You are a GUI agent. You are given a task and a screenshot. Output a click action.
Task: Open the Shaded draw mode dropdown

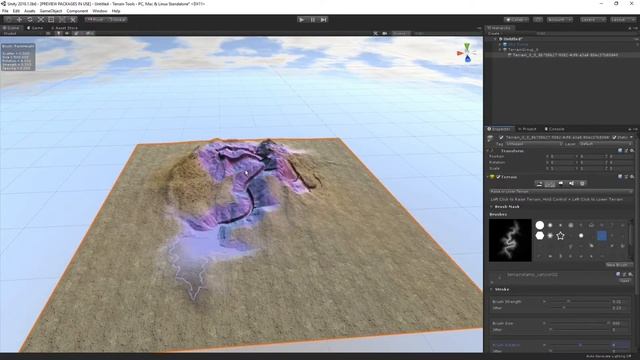pyautogui.click(x=23, y=33)
